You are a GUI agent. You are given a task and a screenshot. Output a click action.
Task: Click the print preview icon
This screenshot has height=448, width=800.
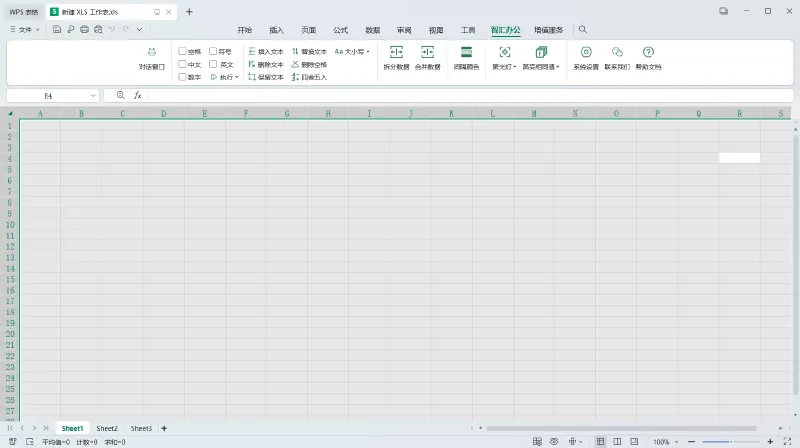point(98,30)
